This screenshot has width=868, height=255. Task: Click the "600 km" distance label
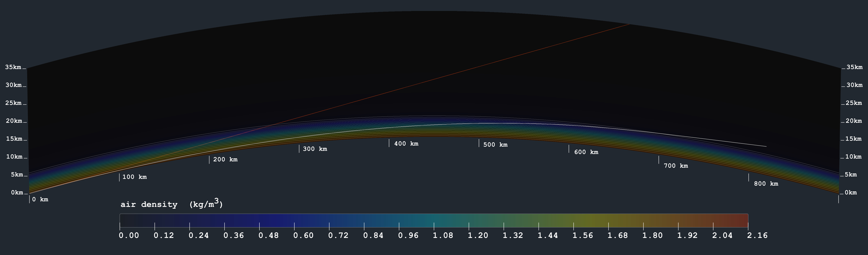[586, 152]
